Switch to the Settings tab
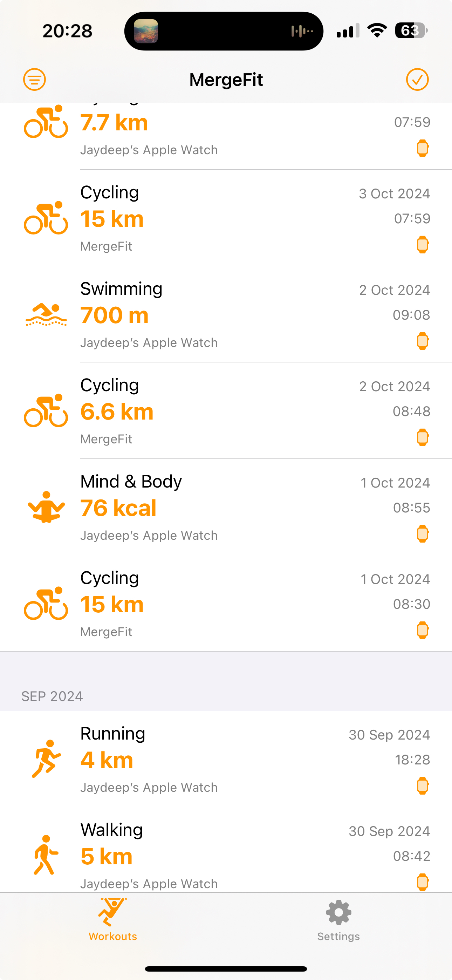Screen dimensions: 452x980 (338, 920)
